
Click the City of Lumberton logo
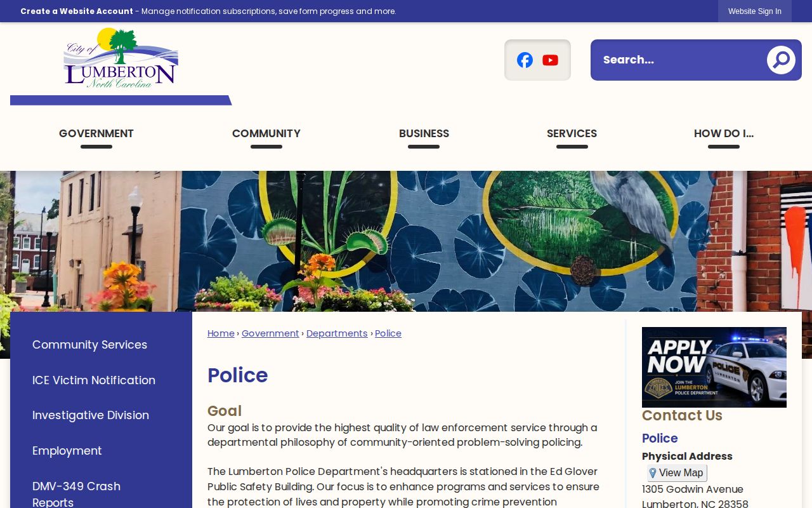click(x=121, y=57)
